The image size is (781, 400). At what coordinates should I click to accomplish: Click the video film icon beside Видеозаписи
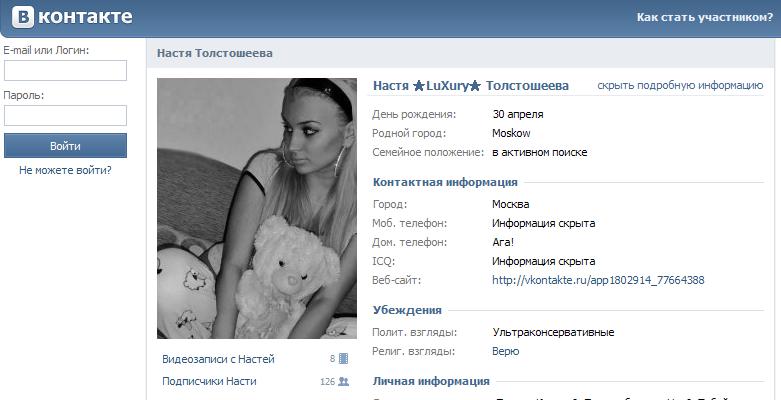pyautogui.click(x=343, y=359)
